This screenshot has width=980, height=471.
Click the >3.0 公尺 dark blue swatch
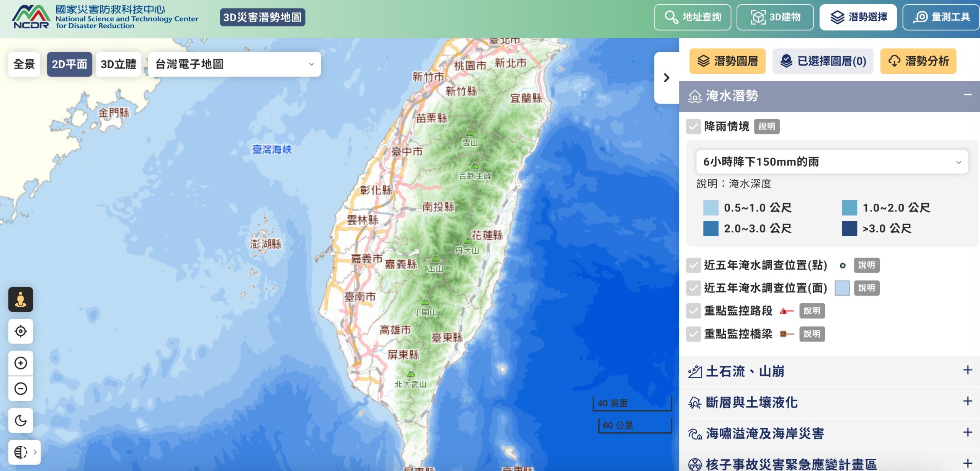click(x=849, y=229)
